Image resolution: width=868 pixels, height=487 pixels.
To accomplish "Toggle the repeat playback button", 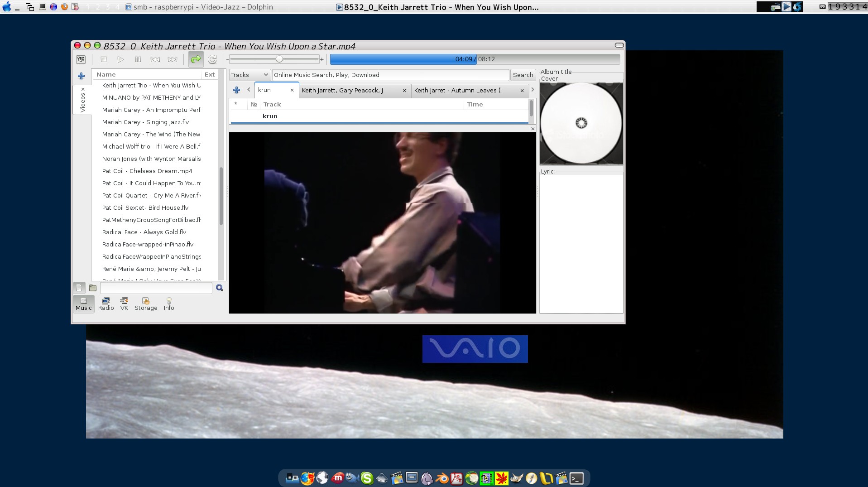I will [x=212, y=59].
